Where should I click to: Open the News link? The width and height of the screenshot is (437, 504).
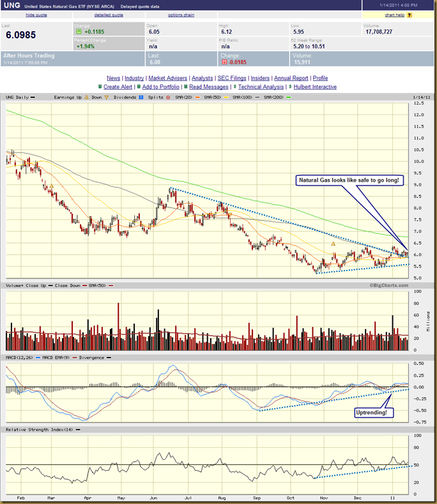(113, 78)
